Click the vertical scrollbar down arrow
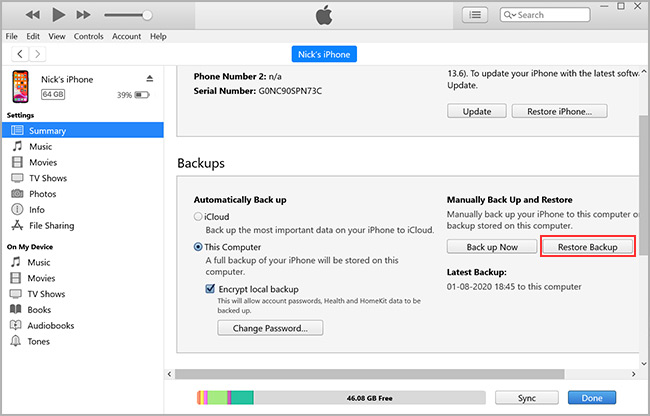Viewport: 650px width, 416px height. coord(644,364)
